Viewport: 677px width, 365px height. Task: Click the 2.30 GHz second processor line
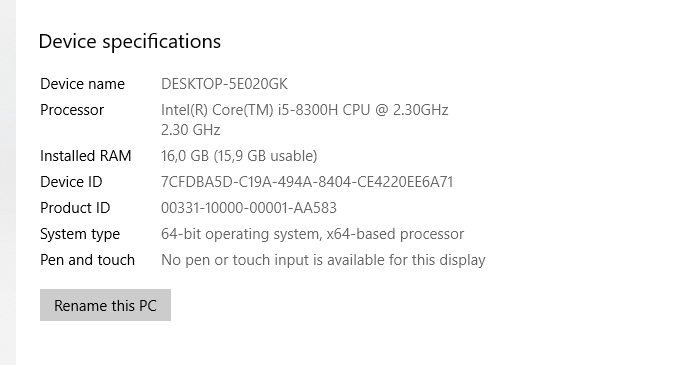190,130
